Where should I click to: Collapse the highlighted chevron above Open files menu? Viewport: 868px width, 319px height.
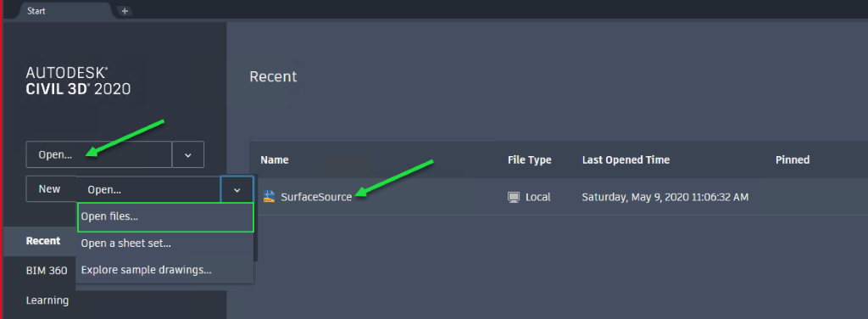[x=237, y=190]
